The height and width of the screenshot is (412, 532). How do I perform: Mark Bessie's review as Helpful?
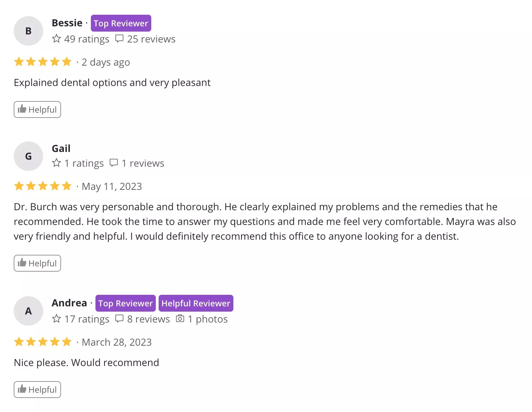pyautogui.click(x=37, y=109)
